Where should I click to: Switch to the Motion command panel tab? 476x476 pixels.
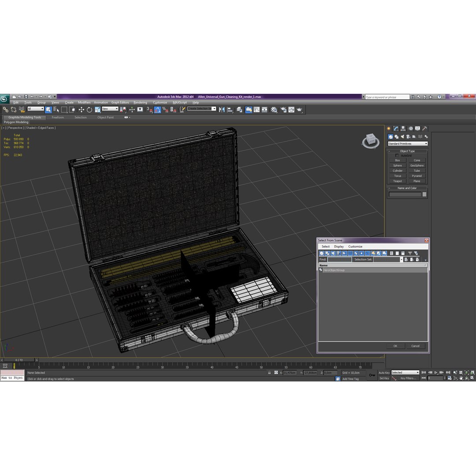coord(410,129)
